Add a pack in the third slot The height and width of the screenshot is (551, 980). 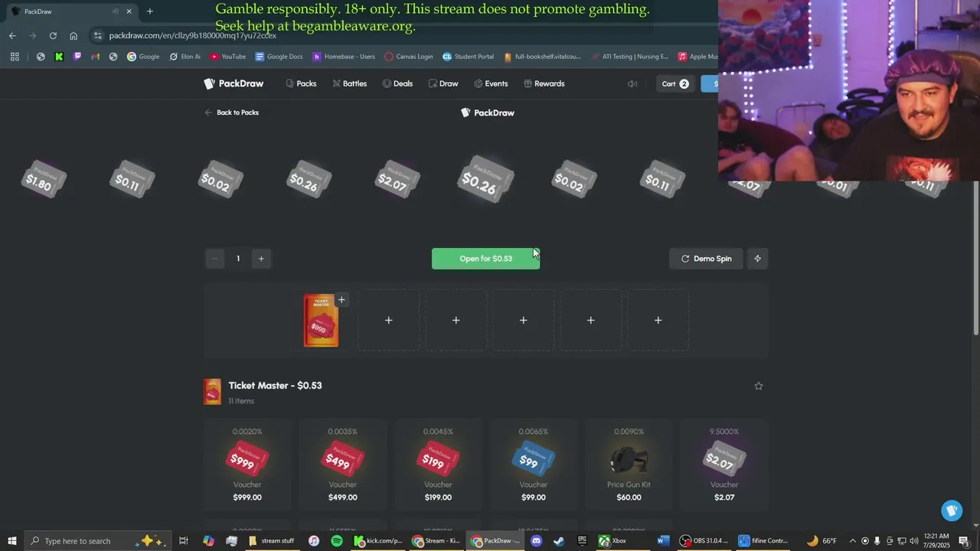click(456, 320)
